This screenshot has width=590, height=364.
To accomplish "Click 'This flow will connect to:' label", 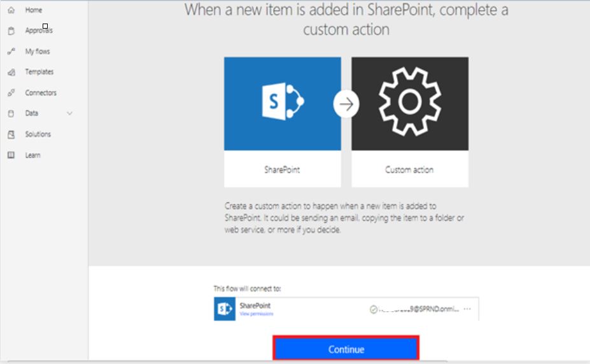I will pos(247,288).
